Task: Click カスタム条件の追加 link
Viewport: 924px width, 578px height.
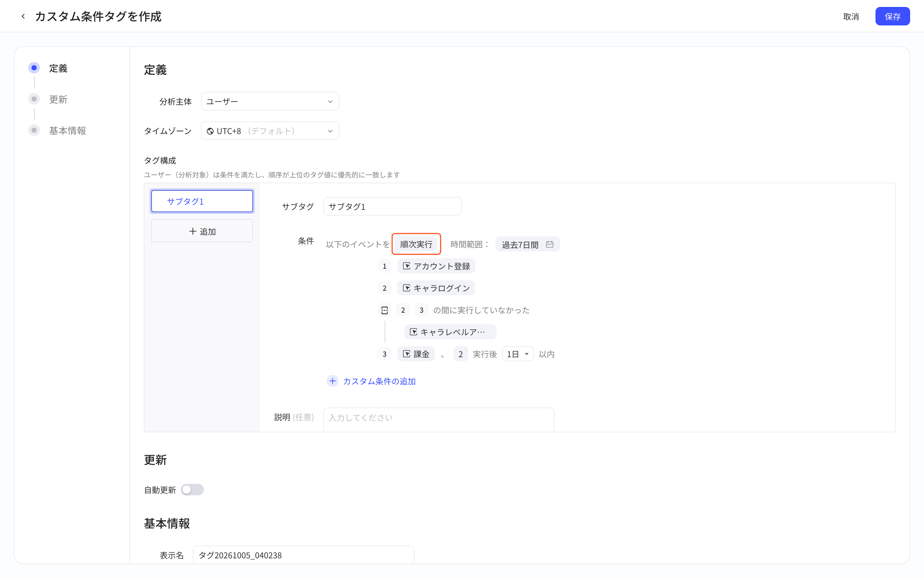Action: pos(379,381)
